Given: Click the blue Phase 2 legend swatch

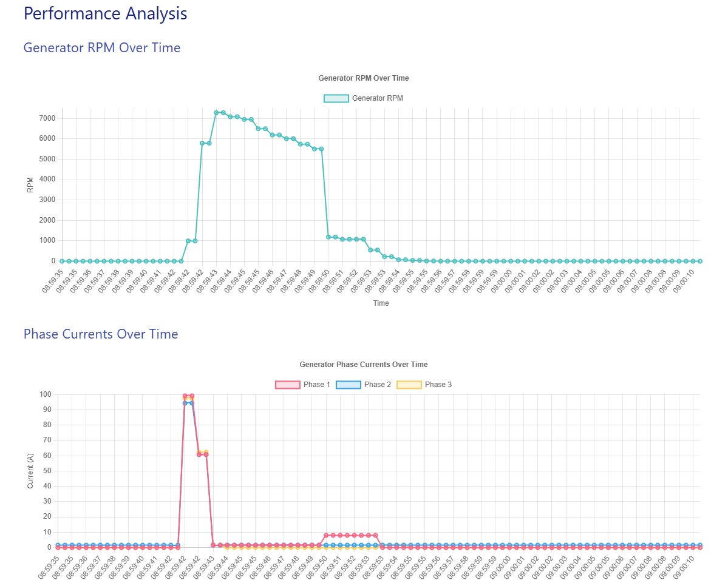Looking at the screenshot, I should click(349, 385).
